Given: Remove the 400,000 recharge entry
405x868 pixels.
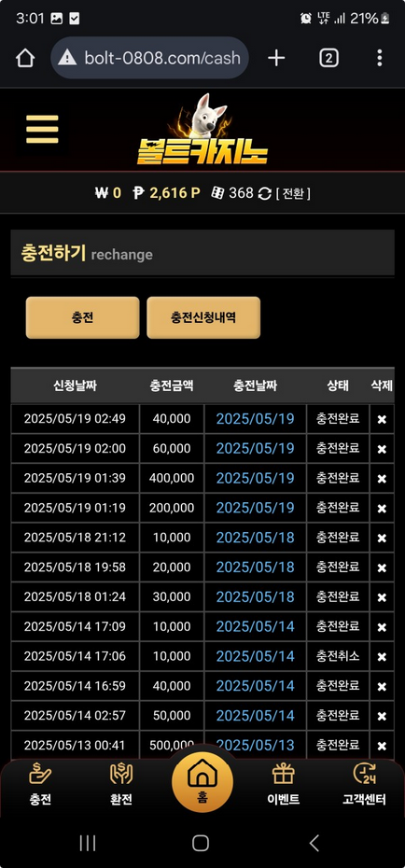Looking at the screenshot, I should [382, 479].
